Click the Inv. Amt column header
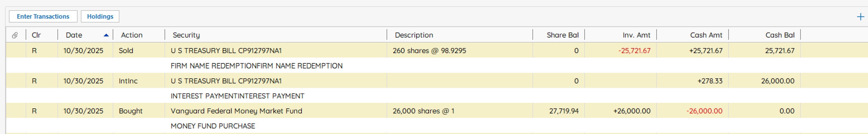The image size is (868, 134). pyautogui.click(x=636, y=35)
